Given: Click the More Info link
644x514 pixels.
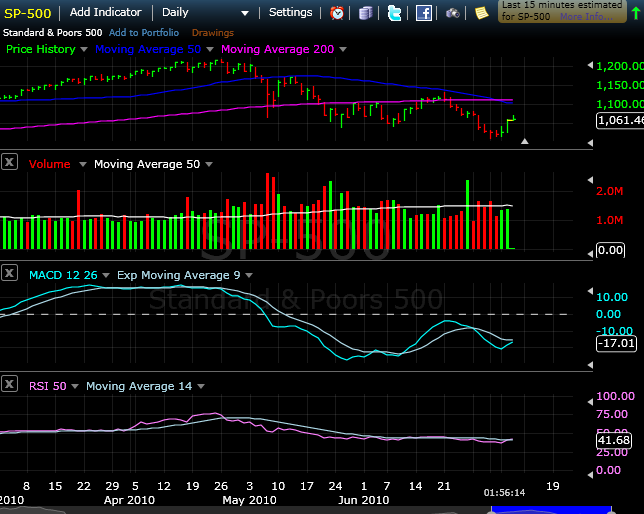Looking at the screenshot, I should [x=586, y=17].
